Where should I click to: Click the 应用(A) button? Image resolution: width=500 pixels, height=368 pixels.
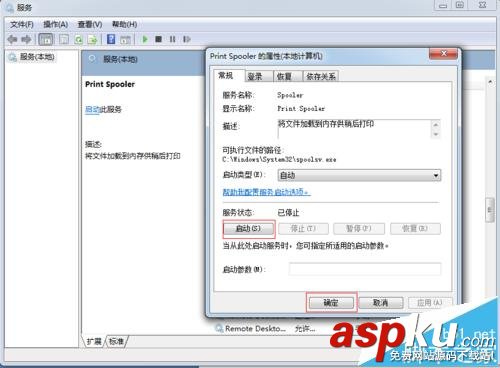click(430, 303)
